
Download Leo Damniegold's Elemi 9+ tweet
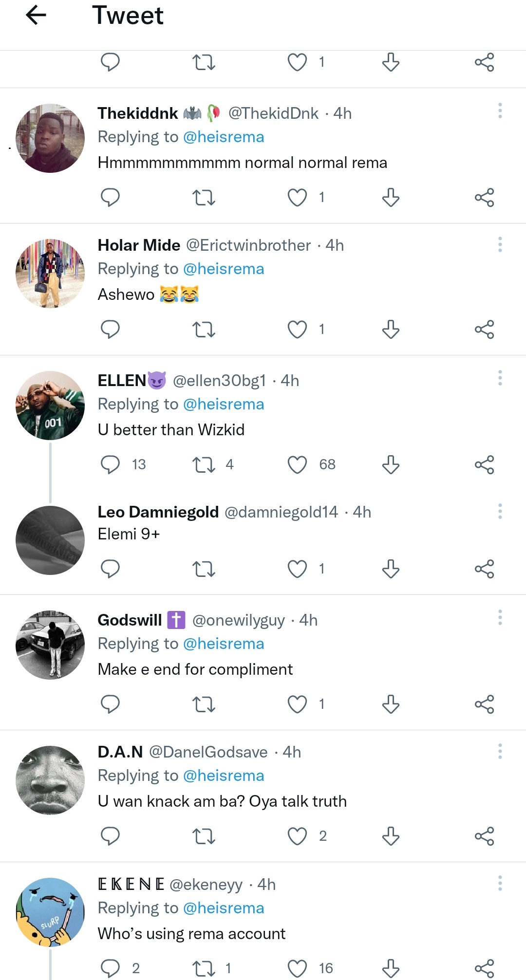391,569
